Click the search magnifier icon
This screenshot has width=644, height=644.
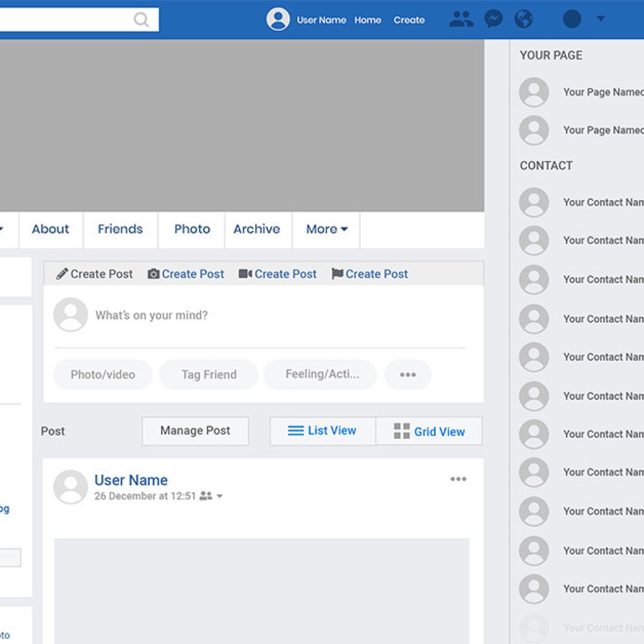click(x=142, y=20)
